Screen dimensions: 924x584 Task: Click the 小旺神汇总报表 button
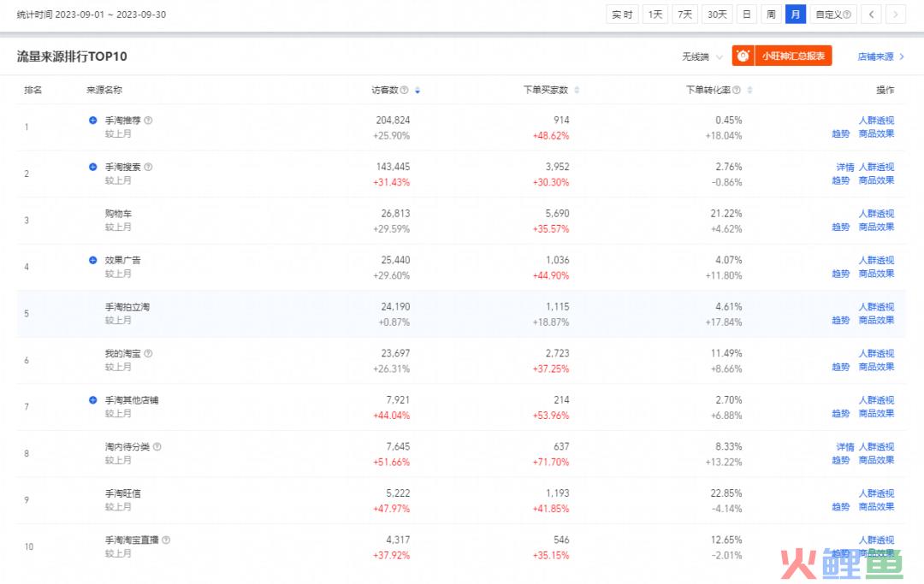[793, 56]
